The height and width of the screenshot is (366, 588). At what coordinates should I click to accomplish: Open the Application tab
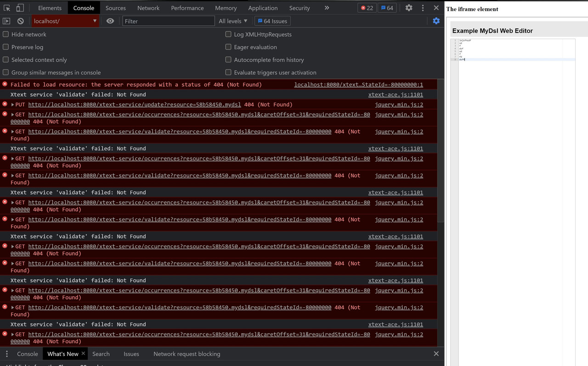click(263, 8)
